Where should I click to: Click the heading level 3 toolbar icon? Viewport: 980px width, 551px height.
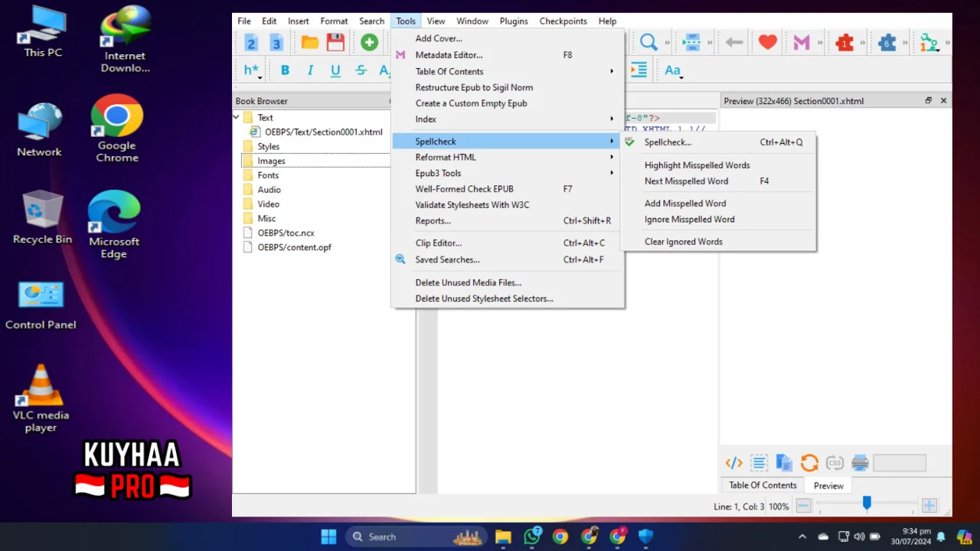(x=276, y=43)
